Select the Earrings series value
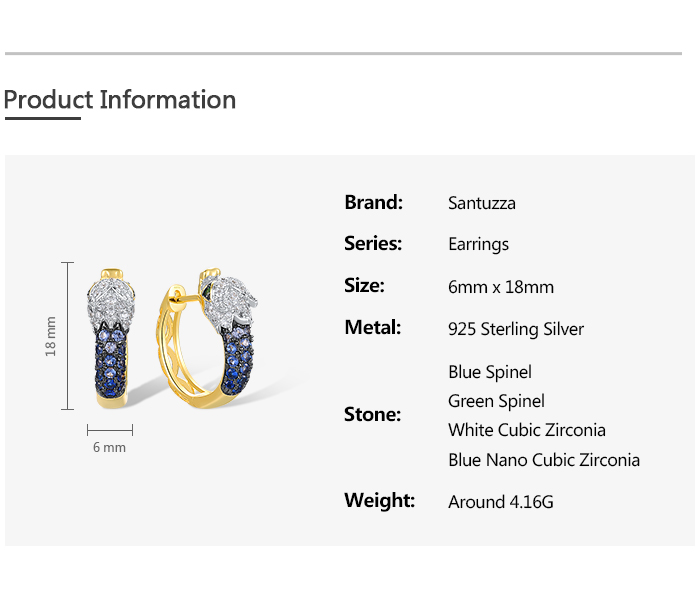This screenshot has height=596, width=700. tap(478, 245)
